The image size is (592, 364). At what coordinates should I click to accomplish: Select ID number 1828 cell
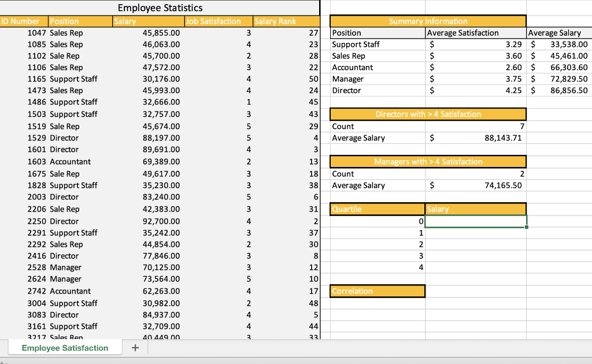(x=24, y=185)
